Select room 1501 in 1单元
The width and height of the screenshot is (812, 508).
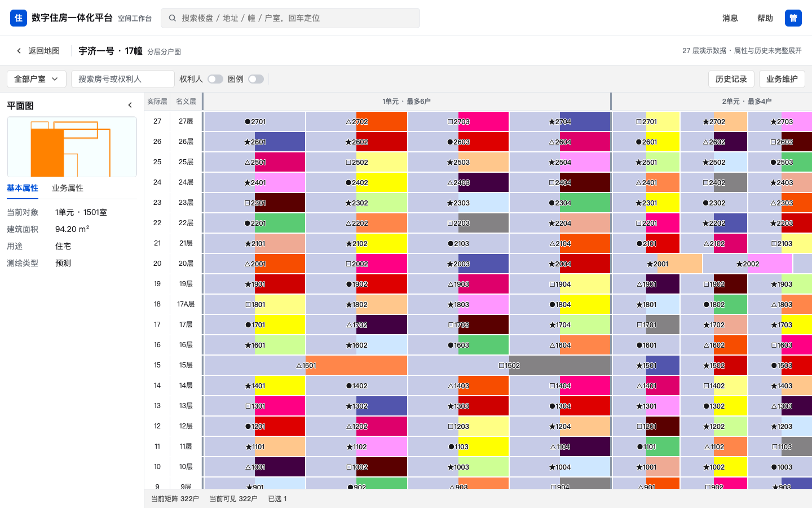(x=306, y=365)
